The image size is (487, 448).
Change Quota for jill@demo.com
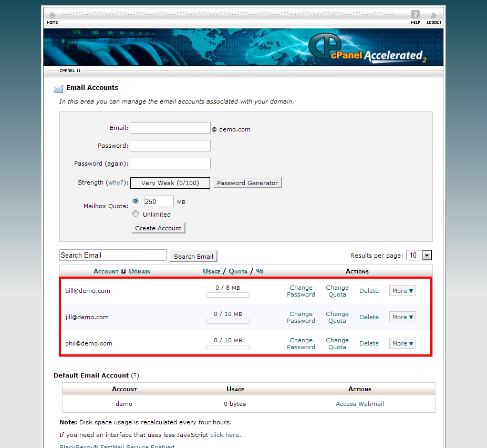pos(337,318)
